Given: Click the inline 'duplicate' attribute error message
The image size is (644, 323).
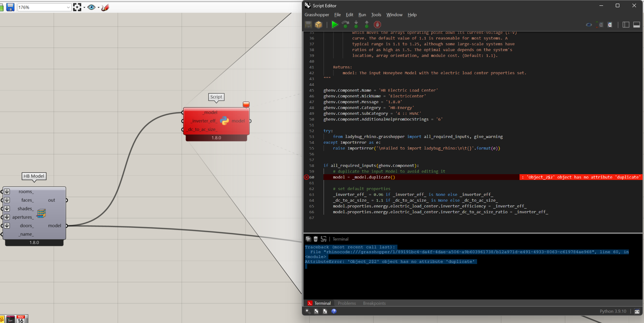Looking at the screenshot, I should (x=581, y=177).
